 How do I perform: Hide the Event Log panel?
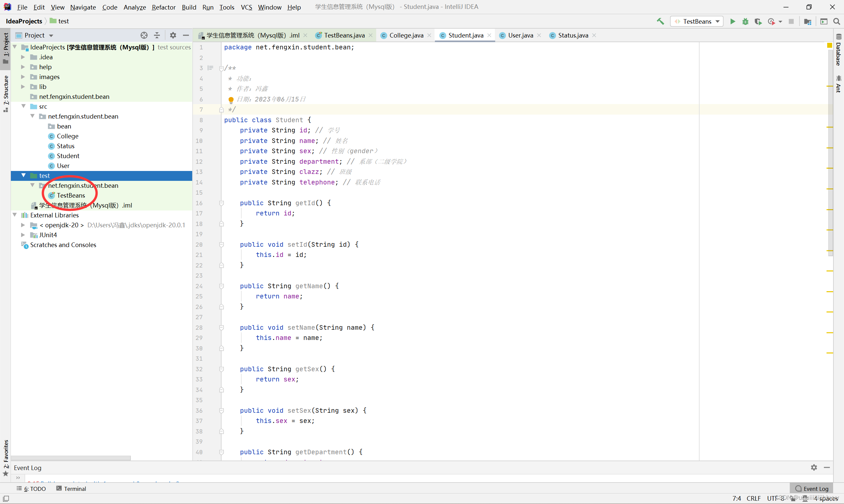click(827, 467)
